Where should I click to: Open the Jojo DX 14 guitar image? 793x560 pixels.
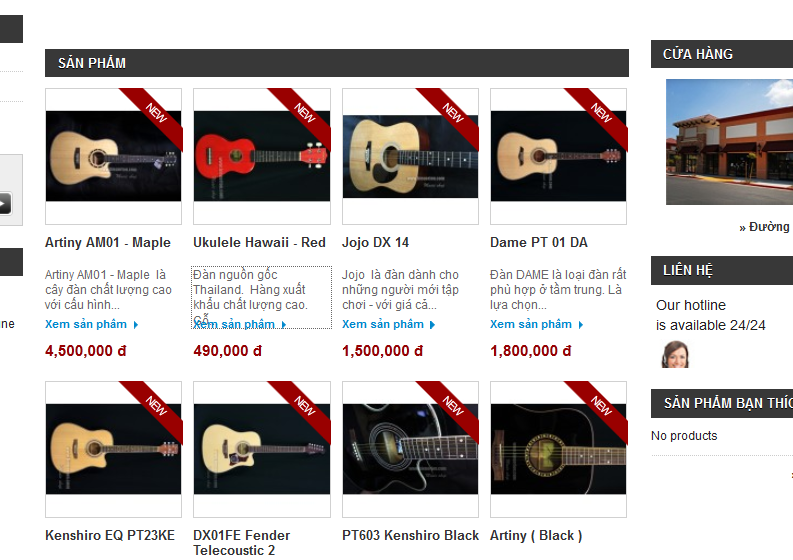pos(410,156)
